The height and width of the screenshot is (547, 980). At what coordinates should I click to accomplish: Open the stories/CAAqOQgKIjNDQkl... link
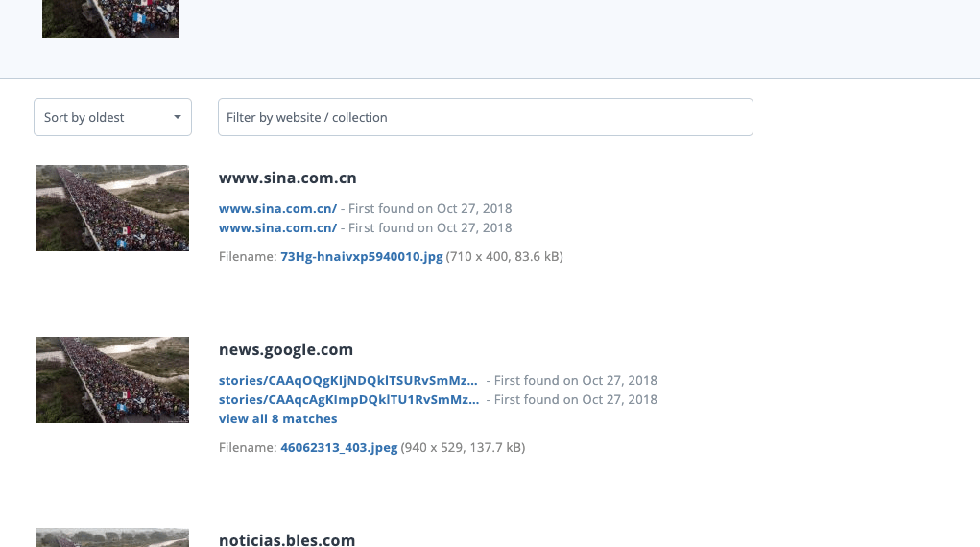[348, 381]
